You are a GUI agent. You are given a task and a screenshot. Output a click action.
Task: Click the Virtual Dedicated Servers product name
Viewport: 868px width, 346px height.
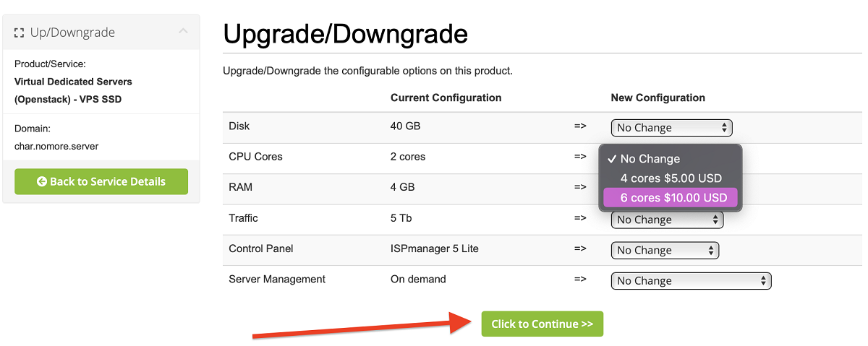click(x=73, y=82)
